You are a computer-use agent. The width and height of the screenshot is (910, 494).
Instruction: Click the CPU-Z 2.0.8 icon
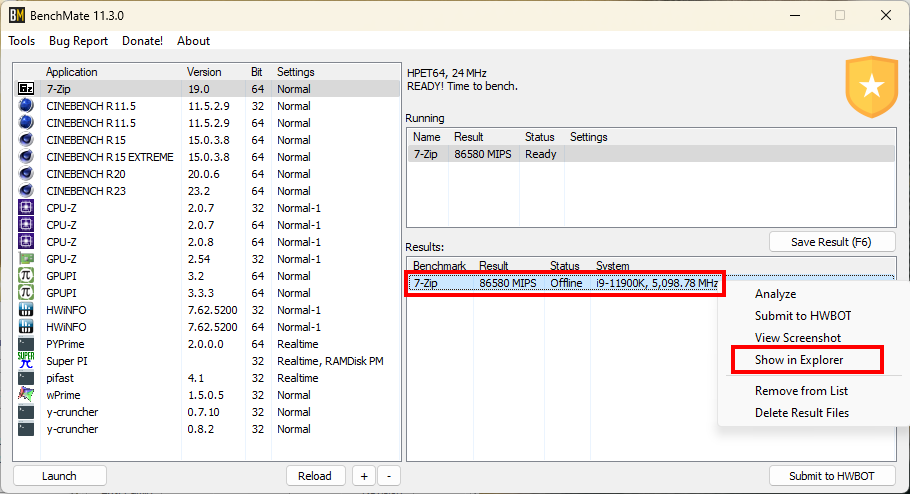click(x=26, y=241)
